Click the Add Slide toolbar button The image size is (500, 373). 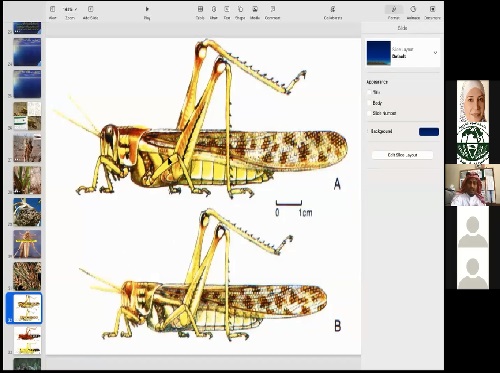90,12
